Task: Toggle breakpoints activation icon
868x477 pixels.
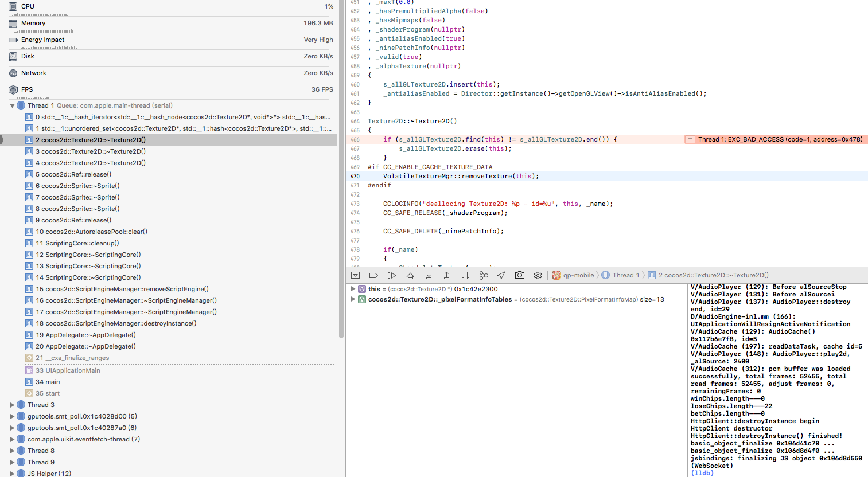Action: tap(373, 275)
